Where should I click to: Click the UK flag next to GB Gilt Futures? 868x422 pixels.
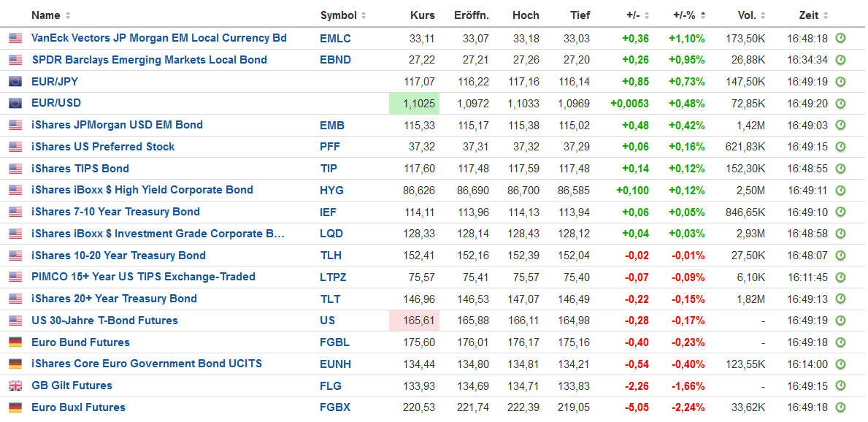point(15,385)
